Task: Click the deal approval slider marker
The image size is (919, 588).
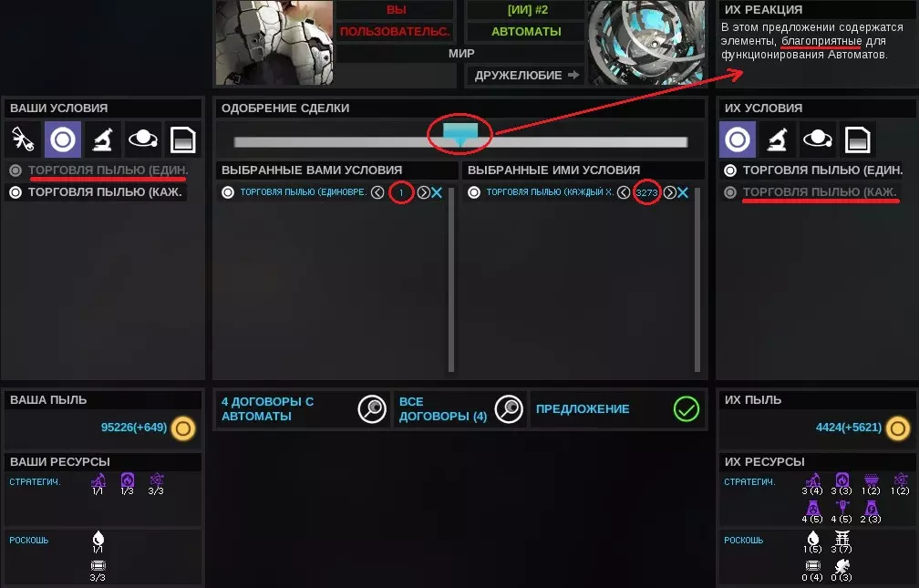Action: [x=460, y=134]
